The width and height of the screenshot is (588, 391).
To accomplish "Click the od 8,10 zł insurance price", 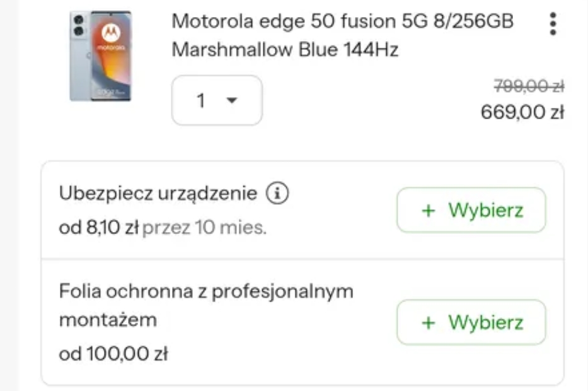I will click(98, 227).
